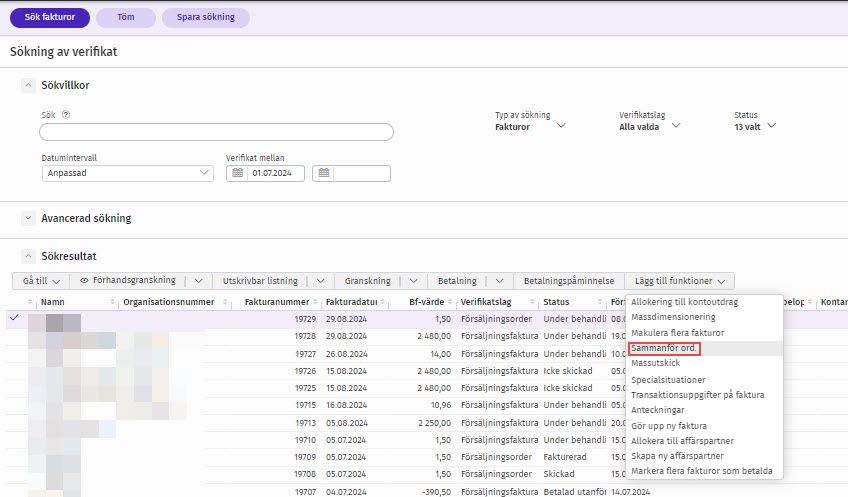The width and height of the screenshot is (848, 497).
Task: Expand the Avancerad sökning section
Action: click(x=28, y=218)
